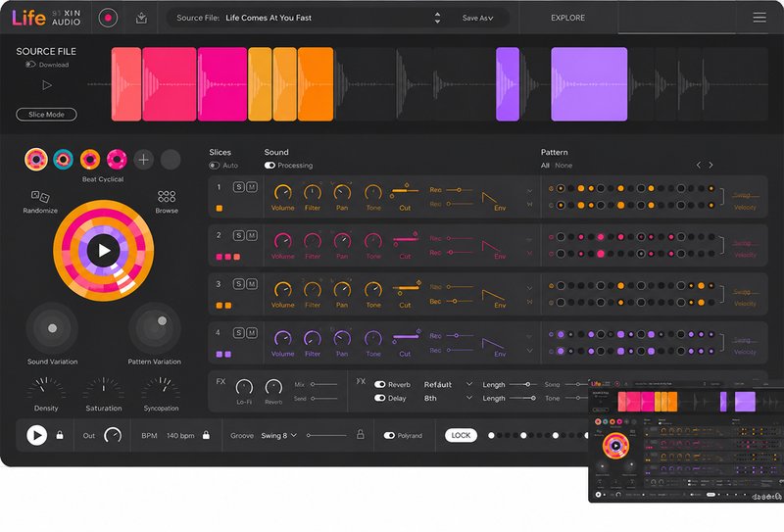Adjust the Saturation dial

point(104,389)
